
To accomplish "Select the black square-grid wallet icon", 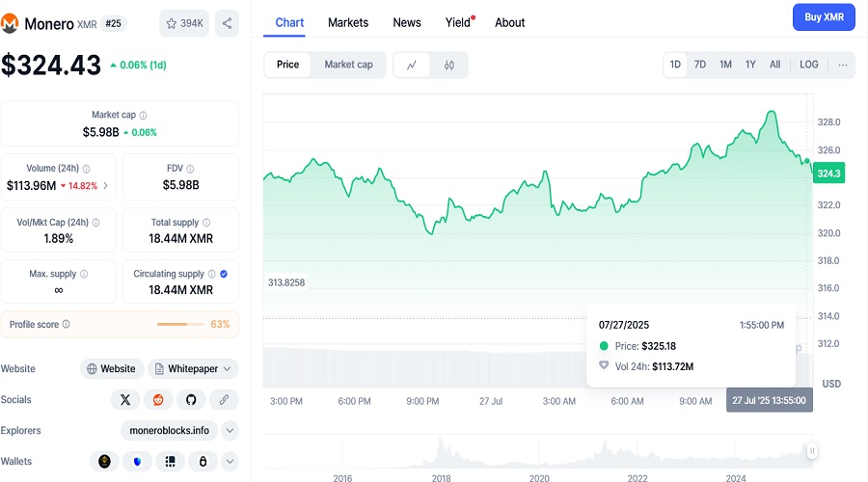I will tap(170, 461).
